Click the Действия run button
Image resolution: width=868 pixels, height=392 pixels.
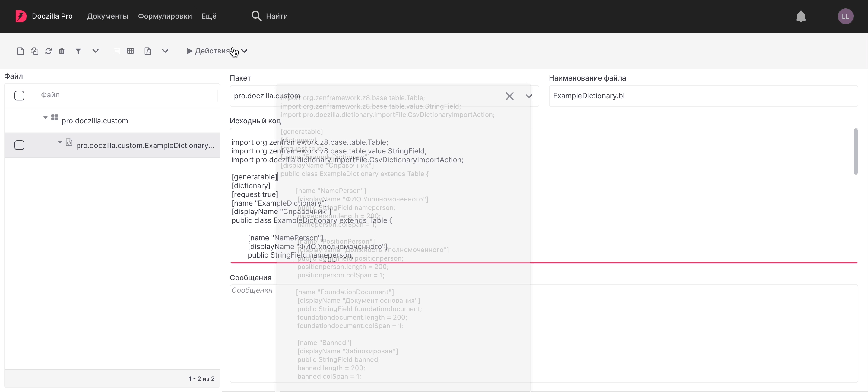[209, 51]
